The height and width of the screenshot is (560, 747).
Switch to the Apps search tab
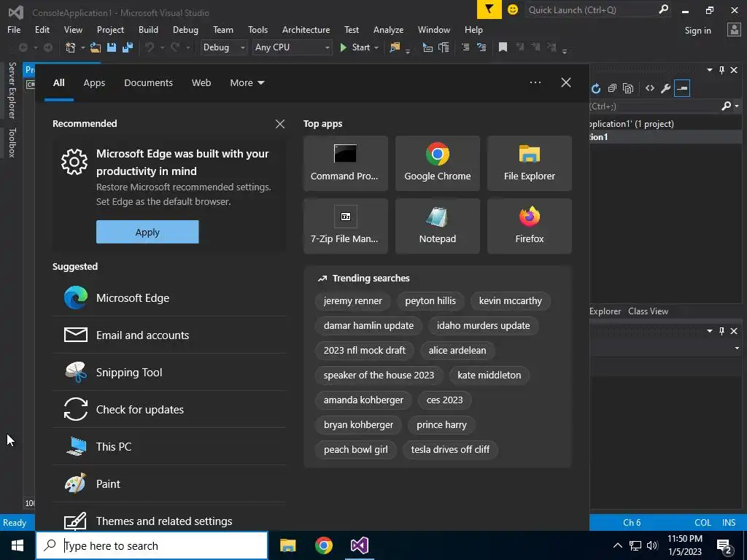[94, 83]
